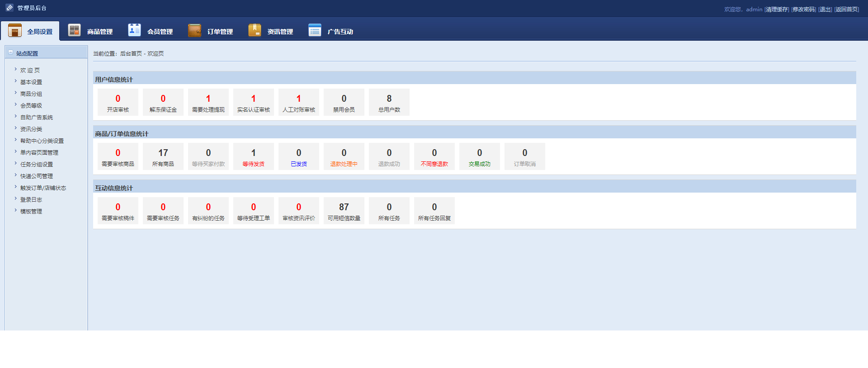Click the 广告互动 list icon
The image size is (868, 368).
(315, 30)
